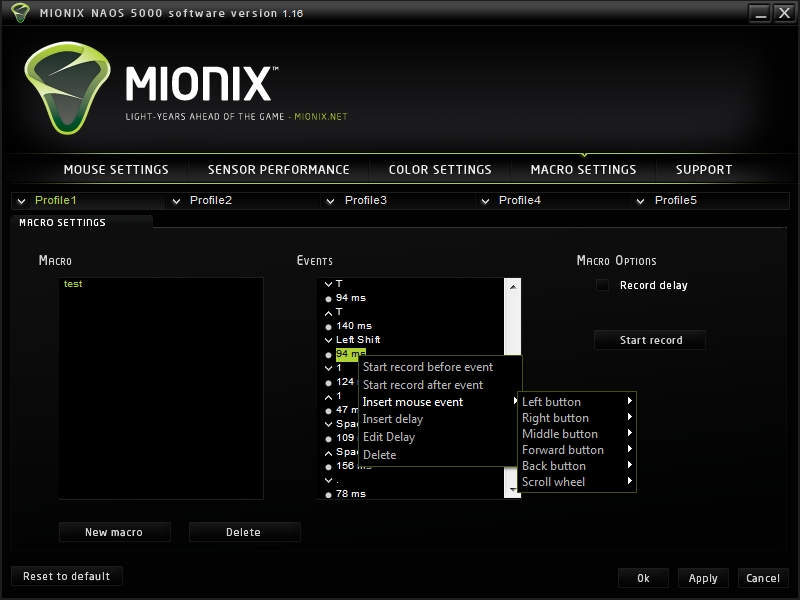Expand the Profile1 dropdown arrow
Image resolution: width=800 pixels, height=600 pixels.
(x=21, y=201)
